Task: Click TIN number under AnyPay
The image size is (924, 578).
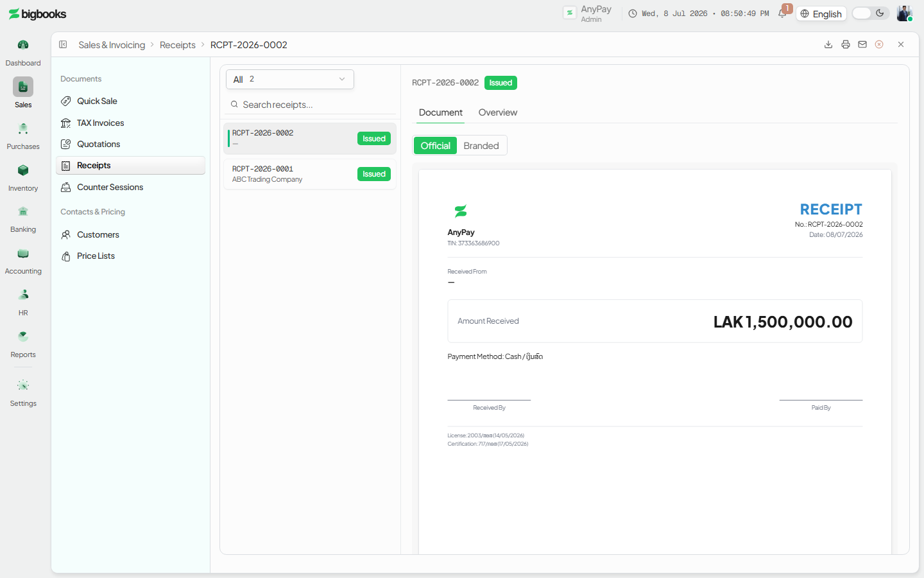Action: point(474,243)
